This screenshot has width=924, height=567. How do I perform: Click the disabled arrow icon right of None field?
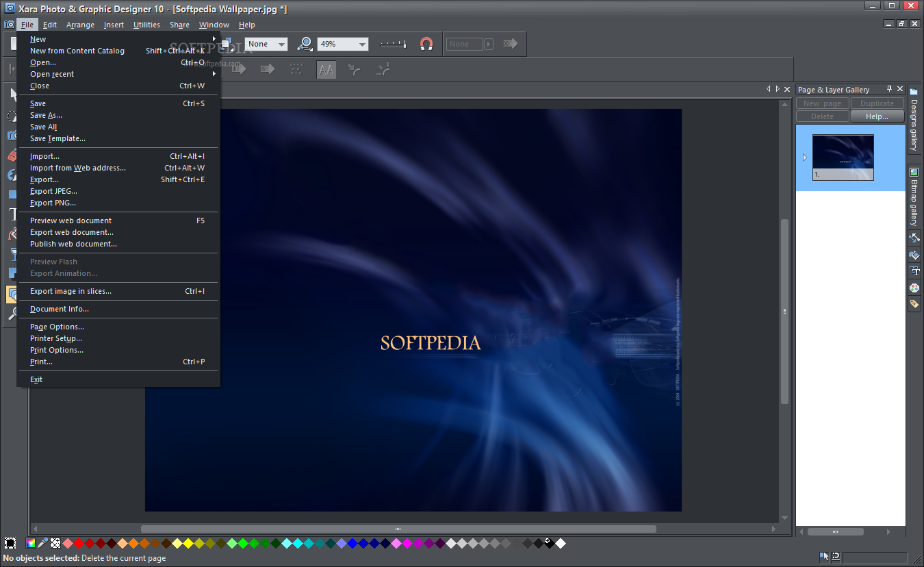click(x=511, y=44)
